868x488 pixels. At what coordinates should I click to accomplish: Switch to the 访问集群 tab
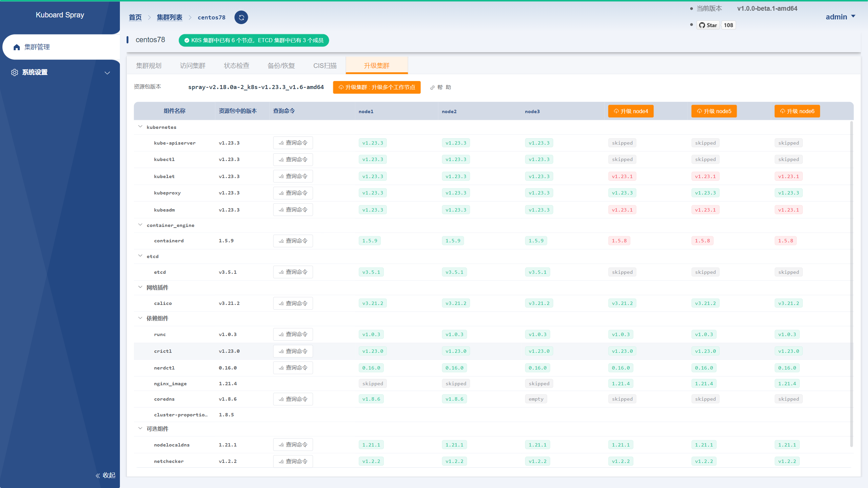193,66
